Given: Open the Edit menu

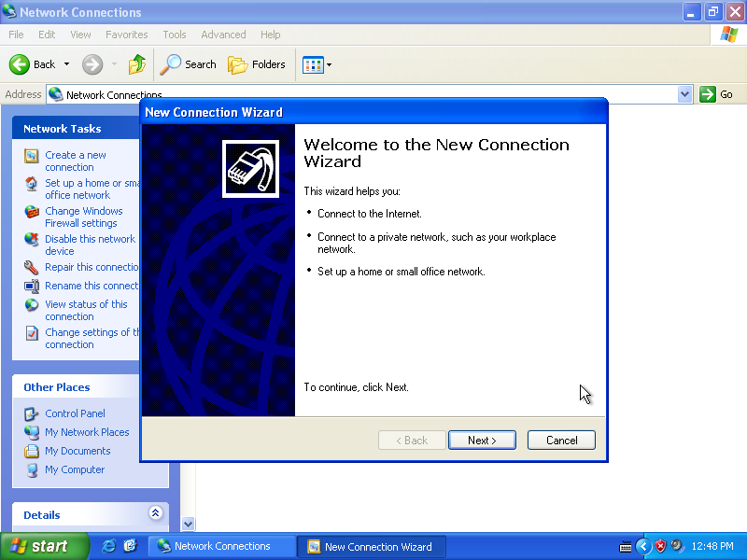Looking at the screenshot, I should pos(47,35).
